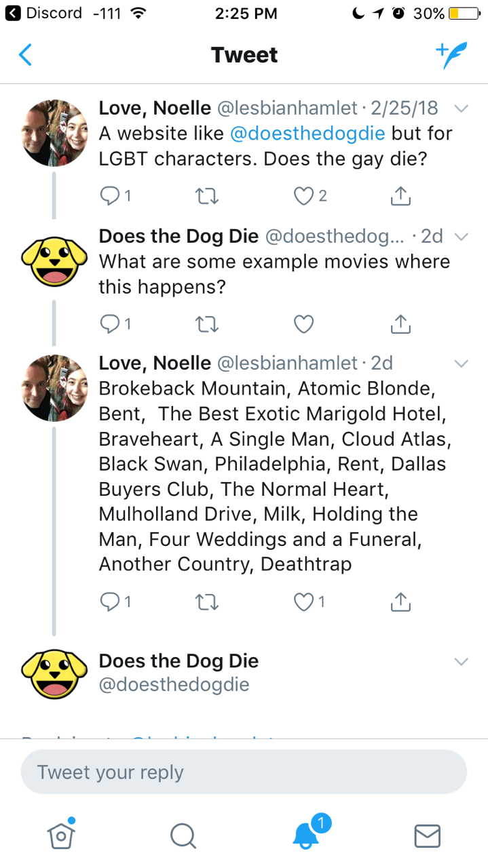Open the Search tab
488x868 pixels.
point(183,835)
